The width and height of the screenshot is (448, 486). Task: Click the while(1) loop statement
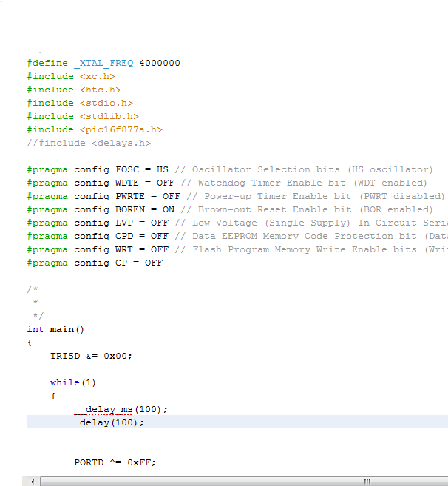coord(73,383)
